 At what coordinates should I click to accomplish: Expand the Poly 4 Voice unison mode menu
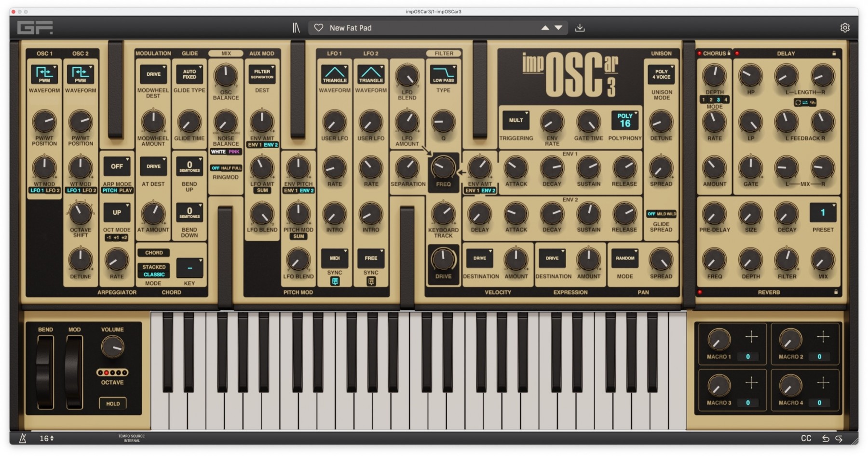pos(661,74)
